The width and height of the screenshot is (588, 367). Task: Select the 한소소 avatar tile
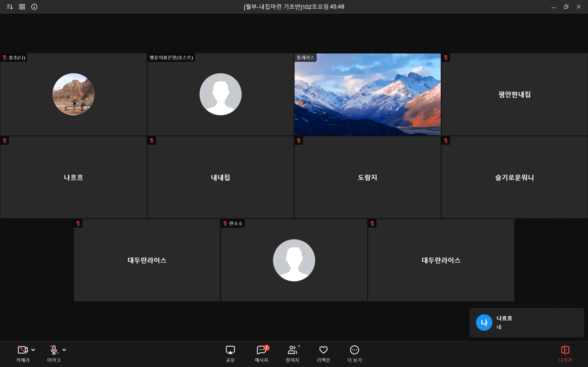[294, 260]
